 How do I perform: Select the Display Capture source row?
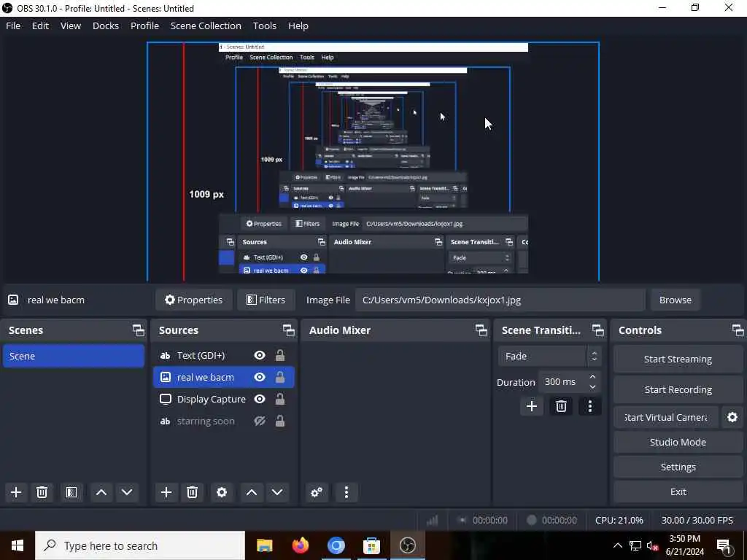click(223, 399)
